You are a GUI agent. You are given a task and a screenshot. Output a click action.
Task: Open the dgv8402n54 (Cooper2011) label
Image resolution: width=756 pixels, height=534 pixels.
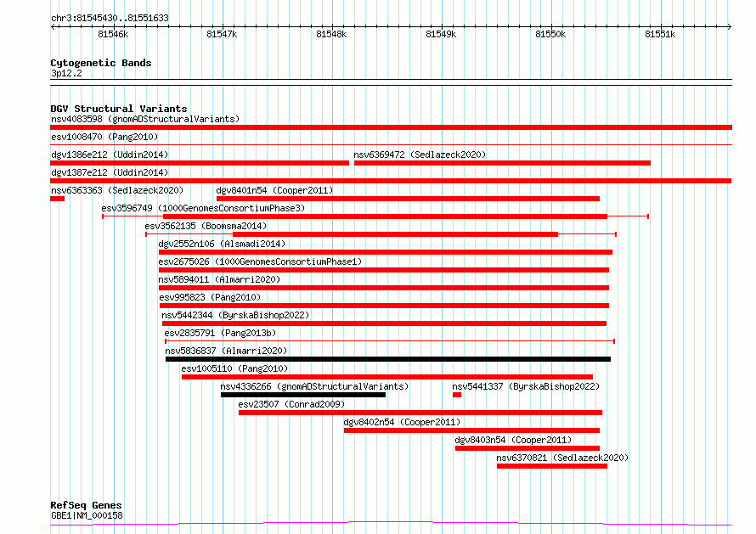pyautogui.click(x=402, y=422)
